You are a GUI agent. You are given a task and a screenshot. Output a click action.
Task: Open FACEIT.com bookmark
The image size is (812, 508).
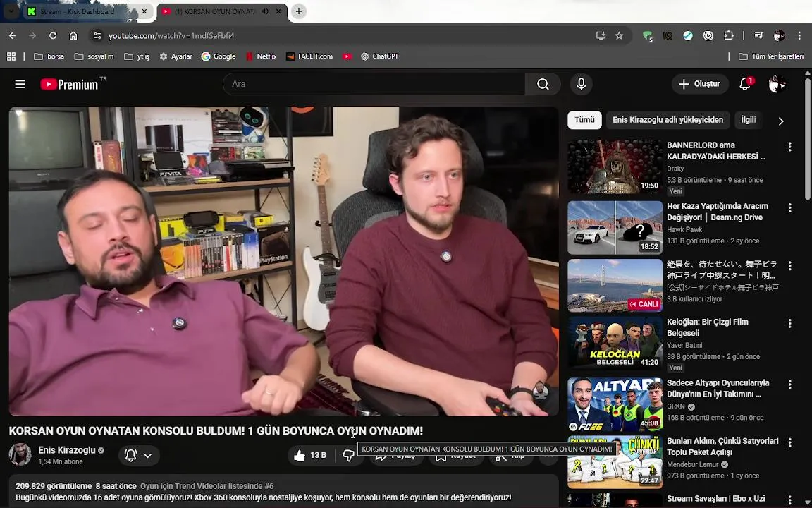pyautogui.click(x=309, y=56)
